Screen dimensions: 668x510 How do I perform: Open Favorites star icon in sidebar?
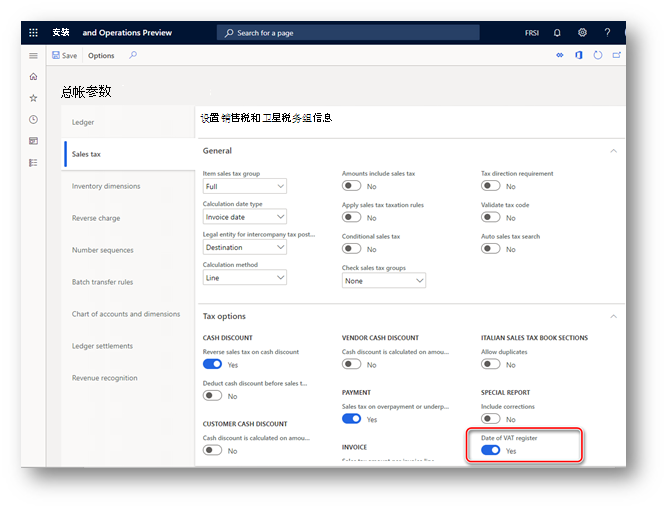tap(33, 98)
